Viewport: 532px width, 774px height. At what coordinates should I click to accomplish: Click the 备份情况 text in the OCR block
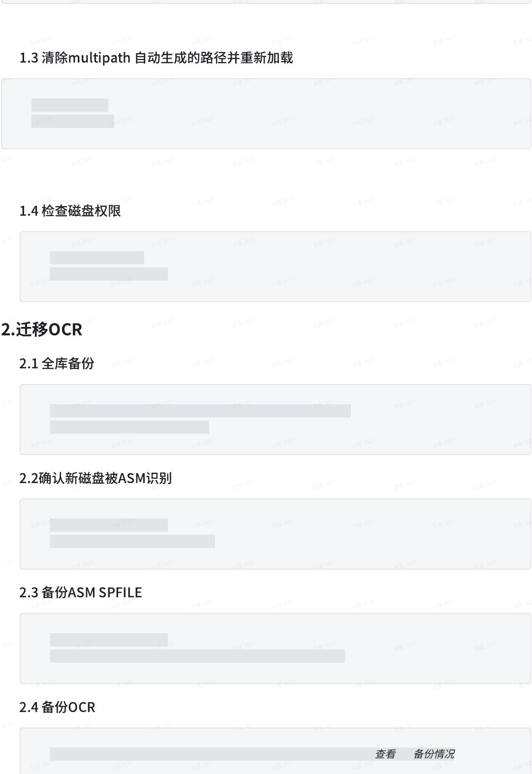(434, 754)
